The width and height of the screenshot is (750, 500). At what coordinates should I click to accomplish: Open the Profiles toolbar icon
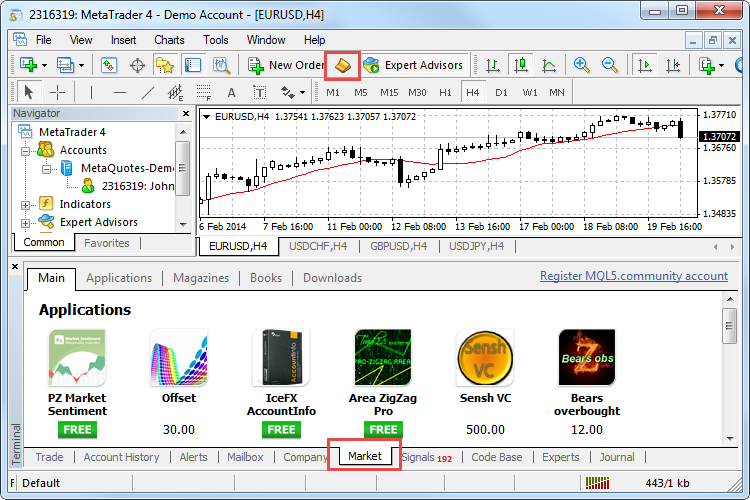65,65
